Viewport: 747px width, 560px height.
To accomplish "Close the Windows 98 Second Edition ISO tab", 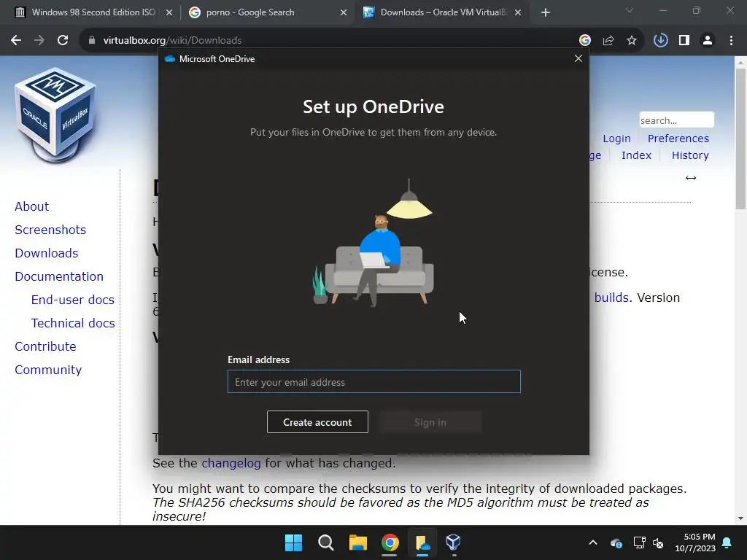I will [169, 13].
